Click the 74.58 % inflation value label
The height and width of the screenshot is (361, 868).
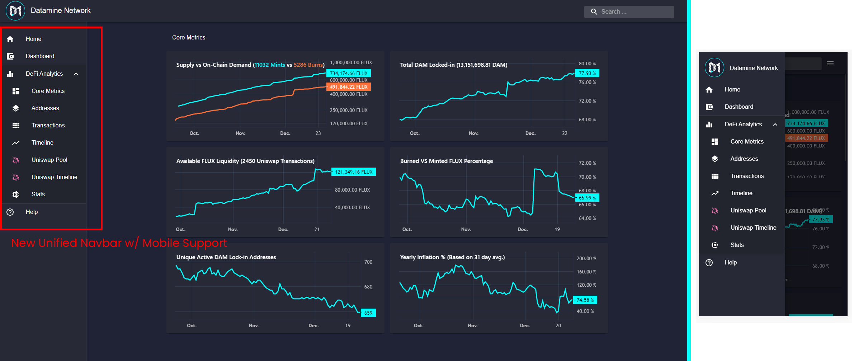click(585, 300)
